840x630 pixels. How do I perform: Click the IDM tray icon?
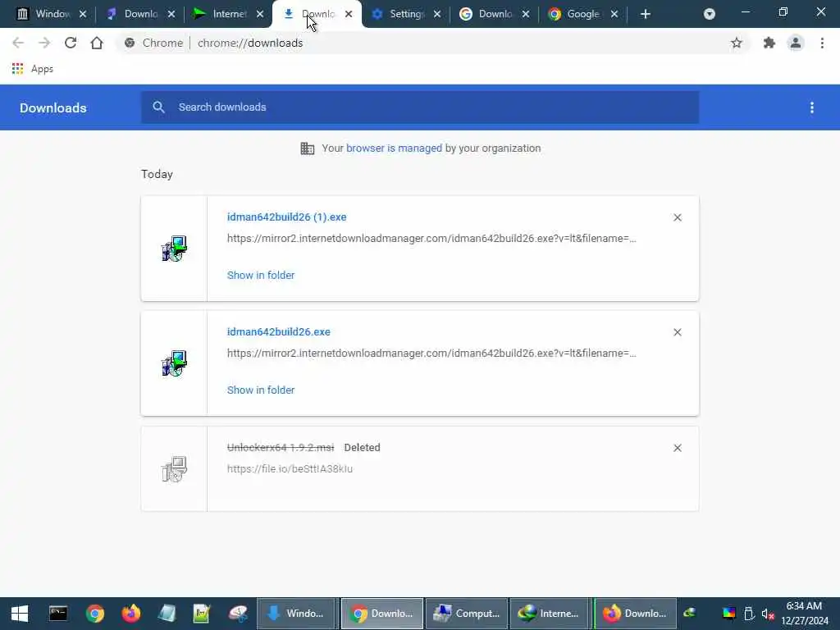[x=689, y=614]
